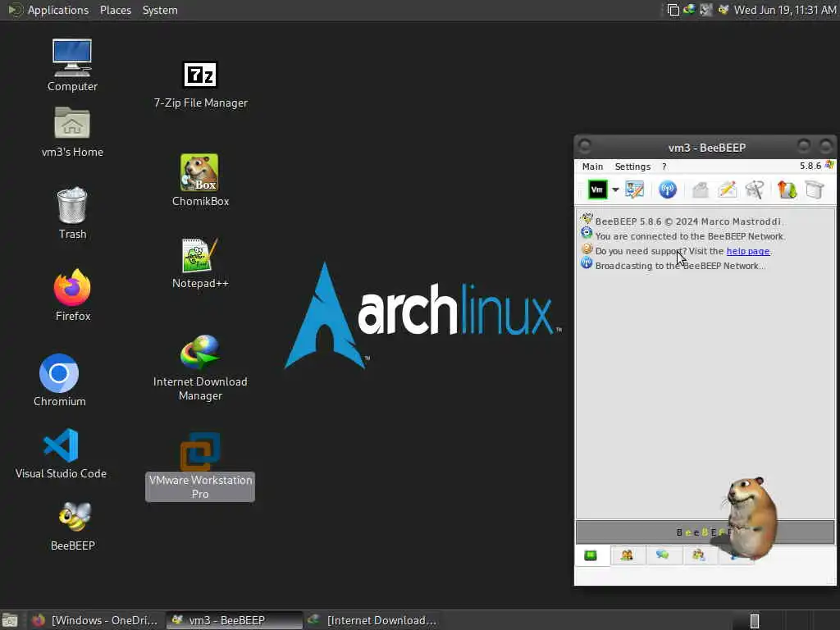Click the window list icon in system tray
This screenshot has height=630, width=840.
(673, 10)
